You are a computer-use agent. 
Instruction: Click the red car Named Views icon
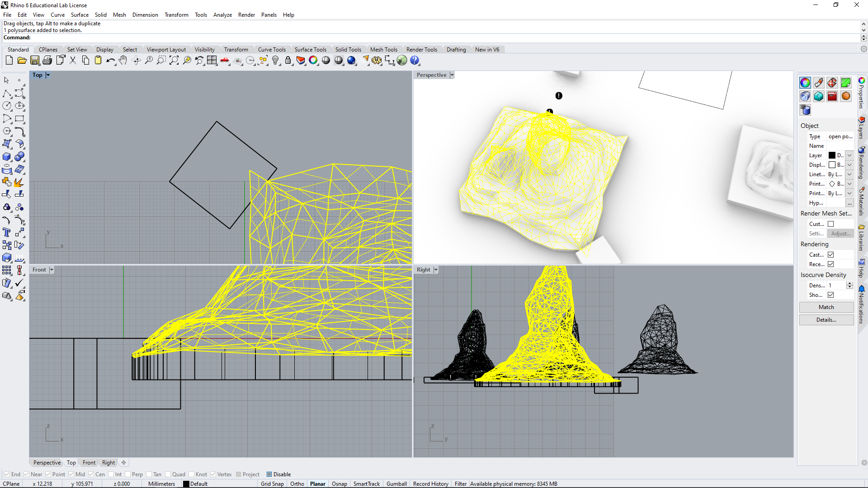tap(225, 60)
